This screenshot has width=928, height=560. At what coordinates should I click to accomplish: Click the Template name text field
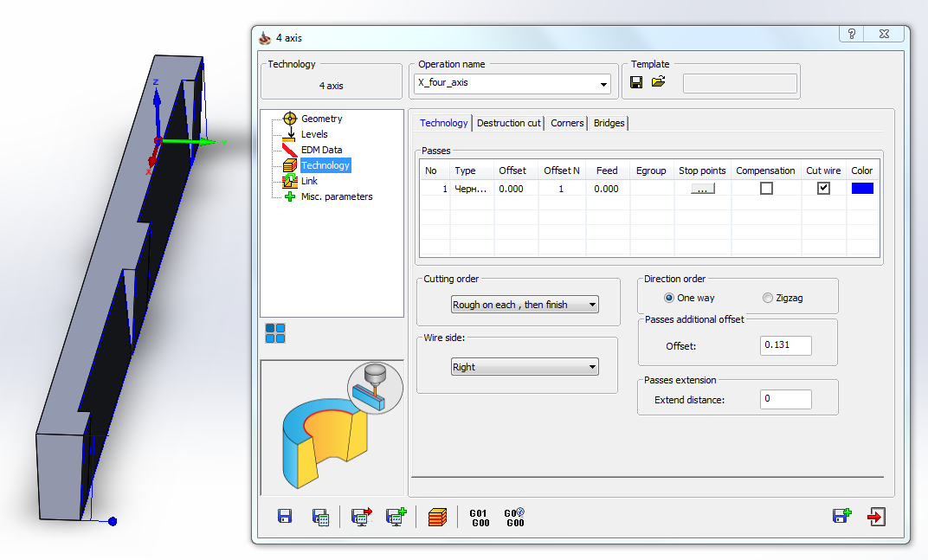740,83
